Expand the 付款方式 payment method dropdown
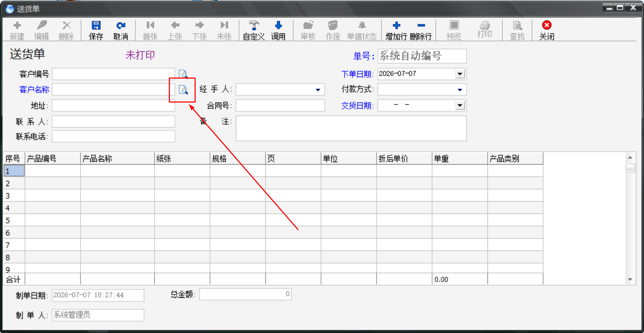644x333 pixels. (x=460, y=90)
